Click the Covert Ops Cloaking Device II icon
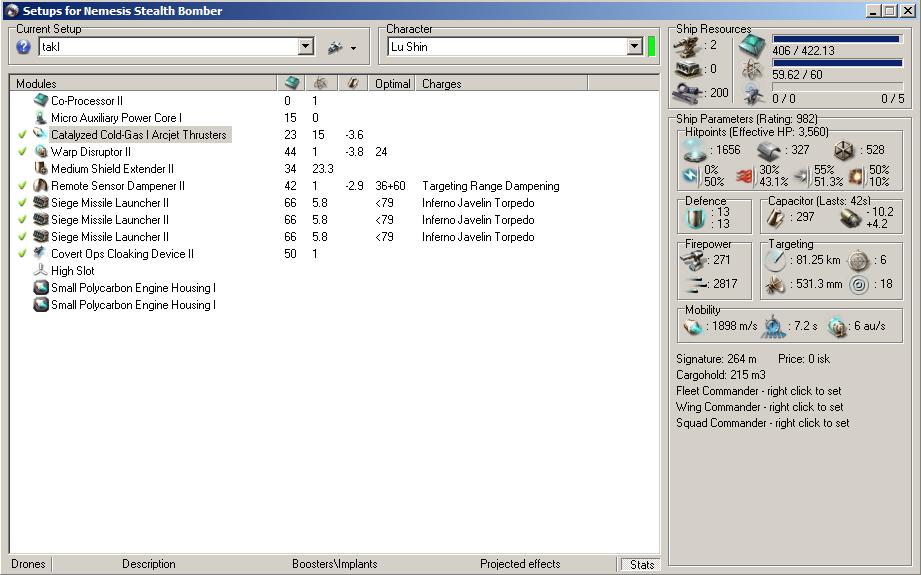 (41, 254)
